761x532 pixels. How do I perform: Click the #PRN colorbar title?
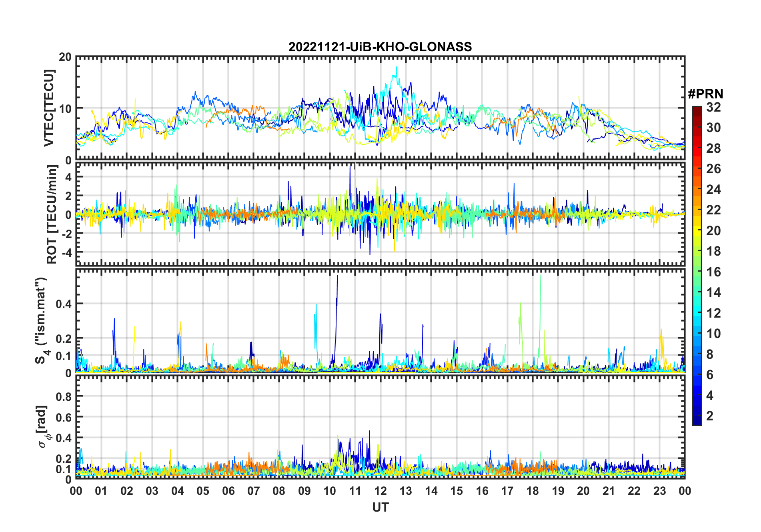pos(705,94)
